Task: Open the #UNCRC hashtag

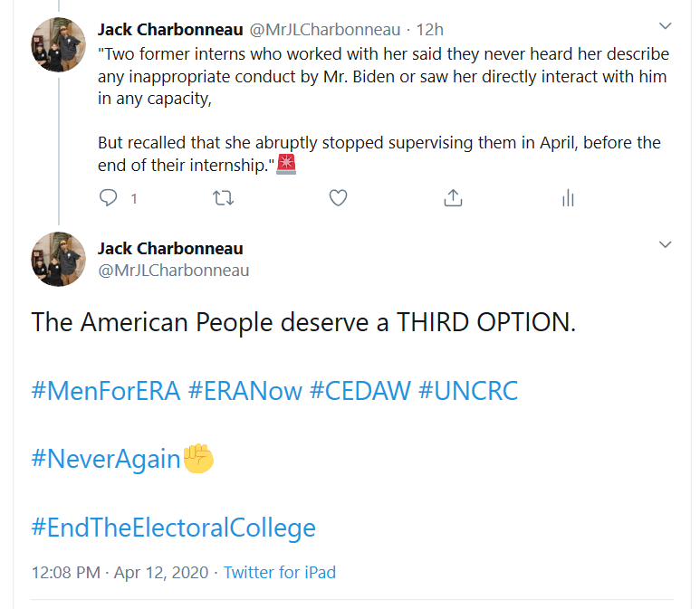Action: [x=468, y=391]
